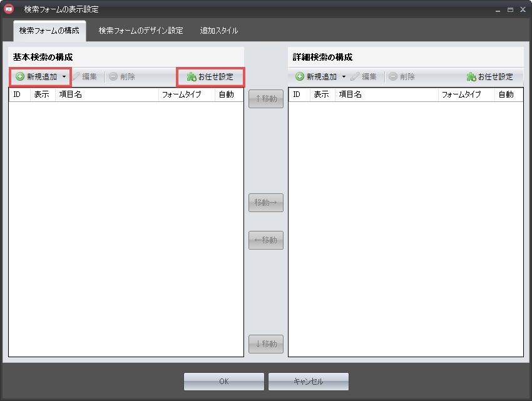Click puzzle icon for detailed search お任せ設定
This screenshot has width=532, height=401.
[471, 77]
